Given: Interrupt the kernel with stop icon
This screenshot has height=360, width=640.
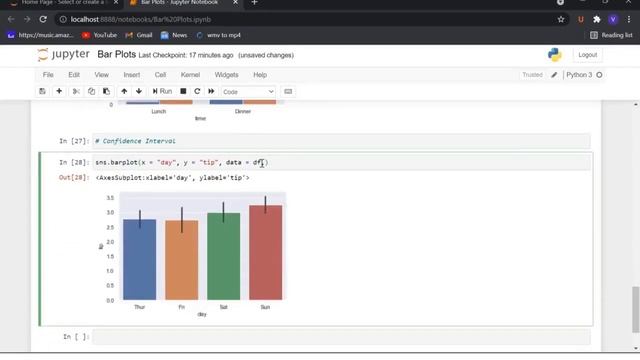Looking at the screenshot, I should tap(183, 91).
